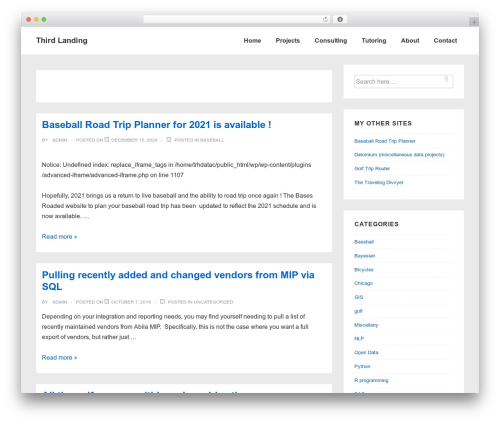Click the browser address bar
Viewport: 500px width, 423px height.
coord(236,20)
